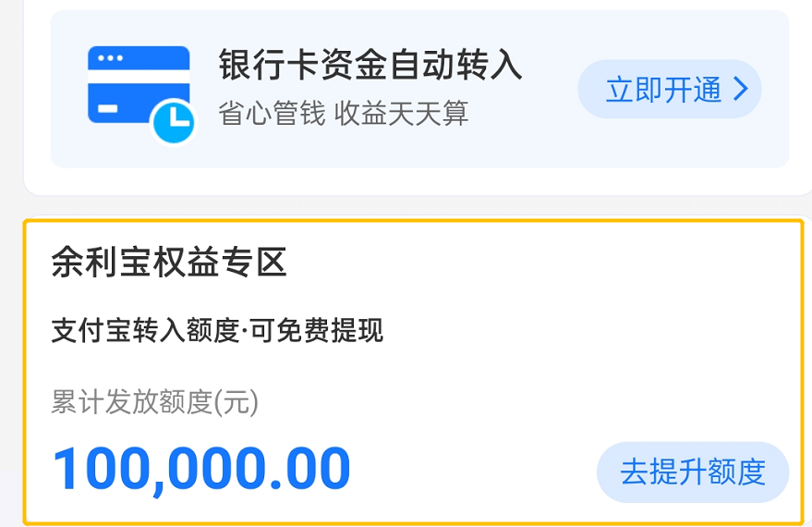Open 银行卡资金自动转入 title

[x=370, y=64]
